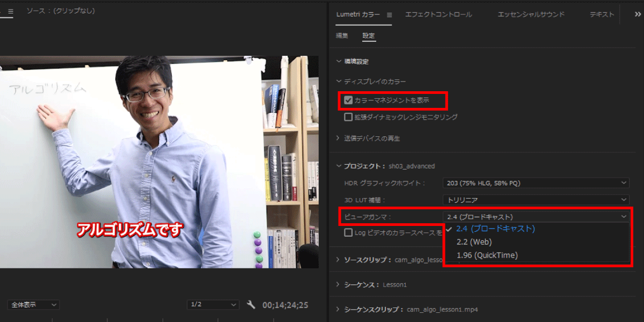Select 1.96 (QuickTime) gamma option
The image size is (644, 322).
[x=487, y=255]
